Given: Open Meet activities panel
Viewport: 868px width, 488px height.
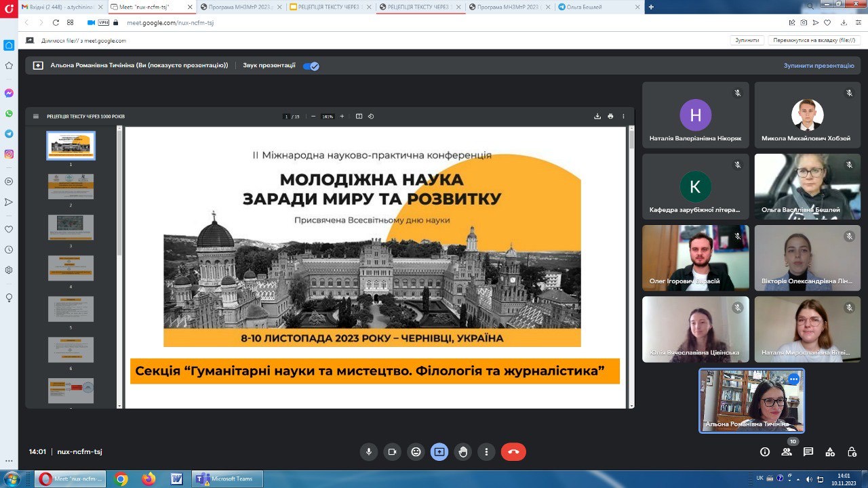Looking at the screenshot, I should (x=831, y=451).
